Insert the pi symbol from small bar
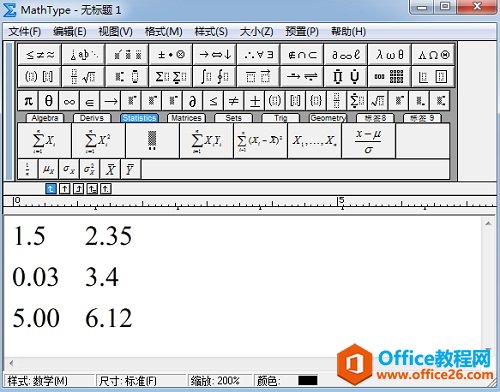Screen dimensions: 500x392 (x=28, y=101)
